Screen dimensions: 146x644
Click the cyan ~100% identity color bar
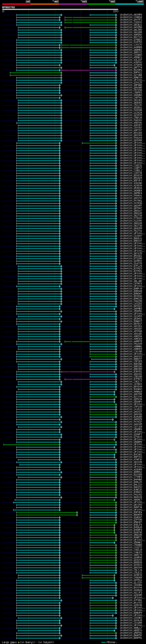pos(130,4)
